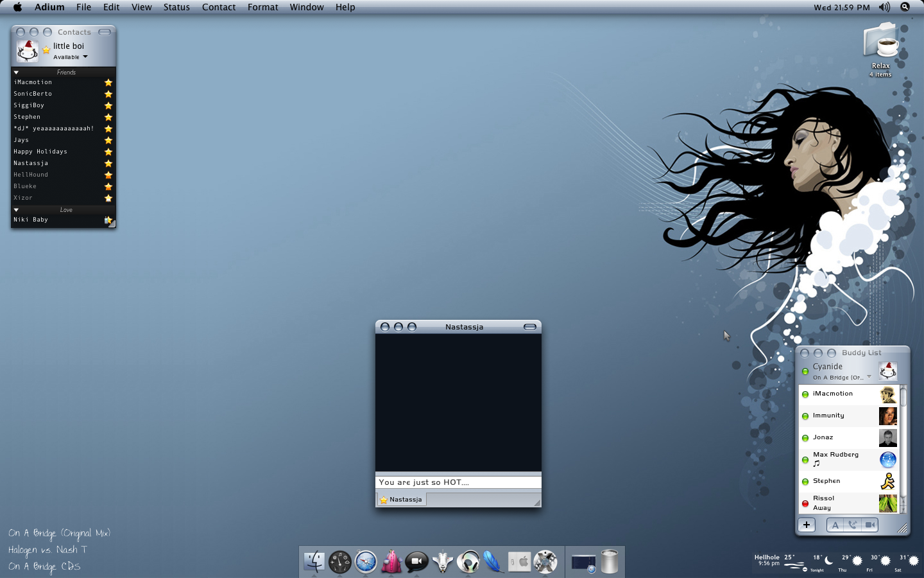924x578 pixels.
Task: Open the status message dropdown under Cyanide
Action: [869, 377]
